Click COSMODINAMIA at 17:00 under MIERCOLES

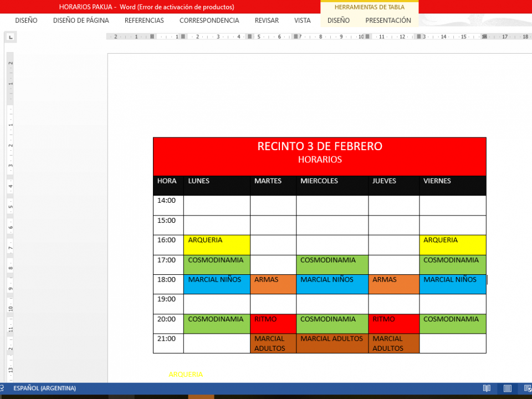pos(332,265)
